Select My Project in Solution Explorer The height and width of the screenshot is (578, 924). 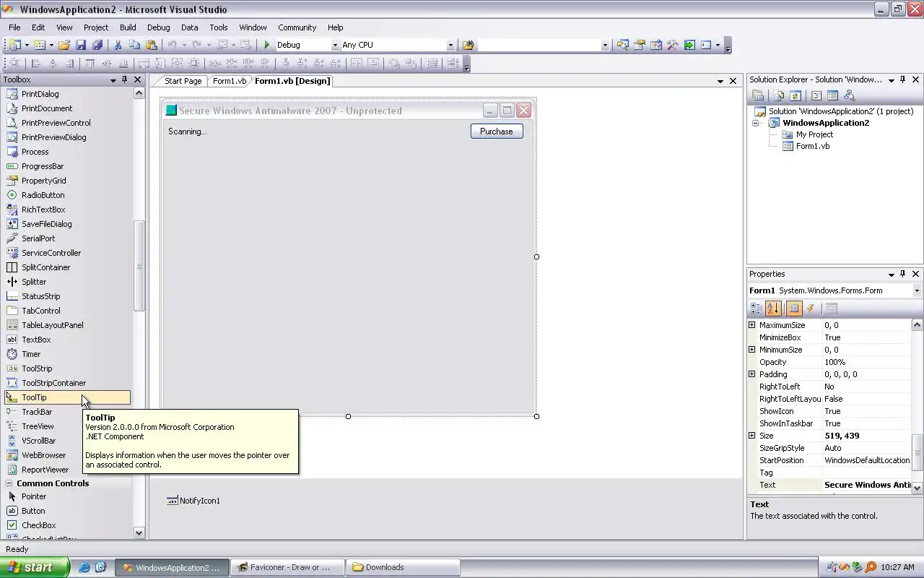(814, 134)
